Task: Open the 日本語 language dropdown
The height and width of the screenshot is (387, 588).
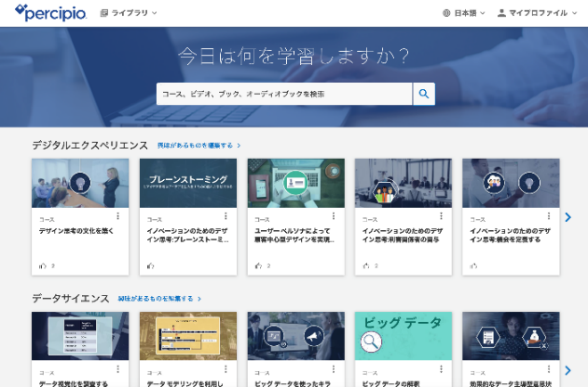Action: (x=464, y=13)
